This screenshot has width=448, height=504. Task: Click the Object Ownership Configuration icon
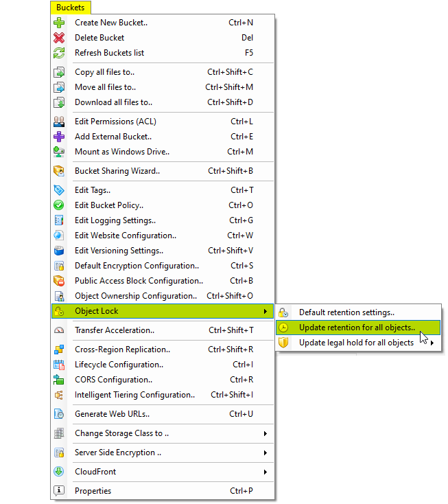[x=59, y=296]
